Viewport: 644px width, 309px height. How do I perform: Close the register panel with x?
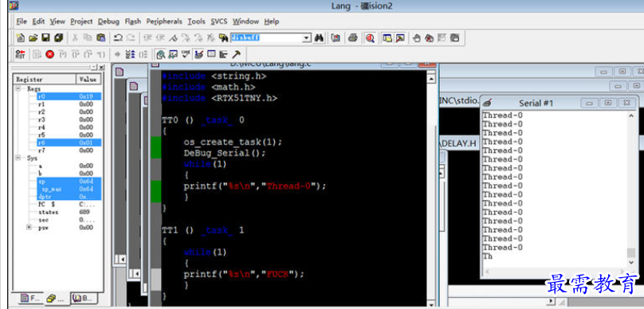pyautogui.click(x=101, y=68)
